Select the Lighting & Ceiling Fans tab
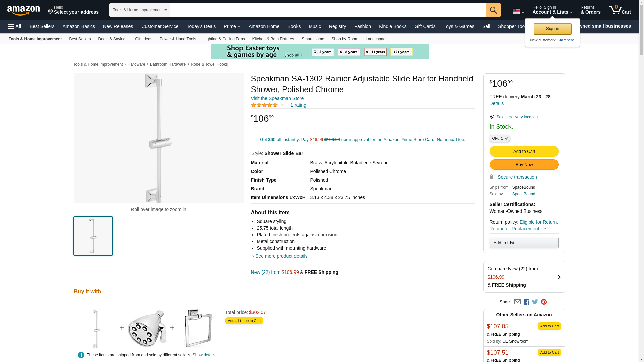 (x=224, y=39)
